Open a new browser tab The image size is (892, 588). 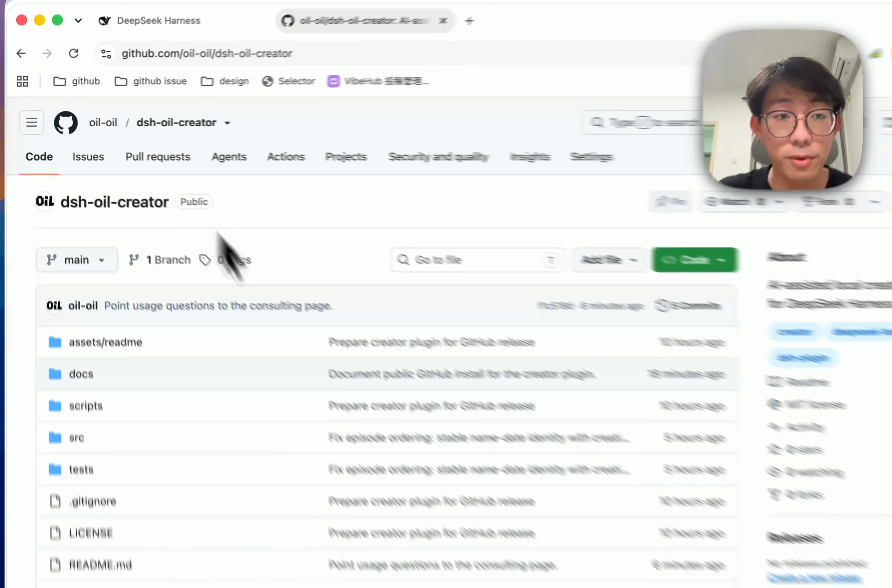tap(469, 21)
